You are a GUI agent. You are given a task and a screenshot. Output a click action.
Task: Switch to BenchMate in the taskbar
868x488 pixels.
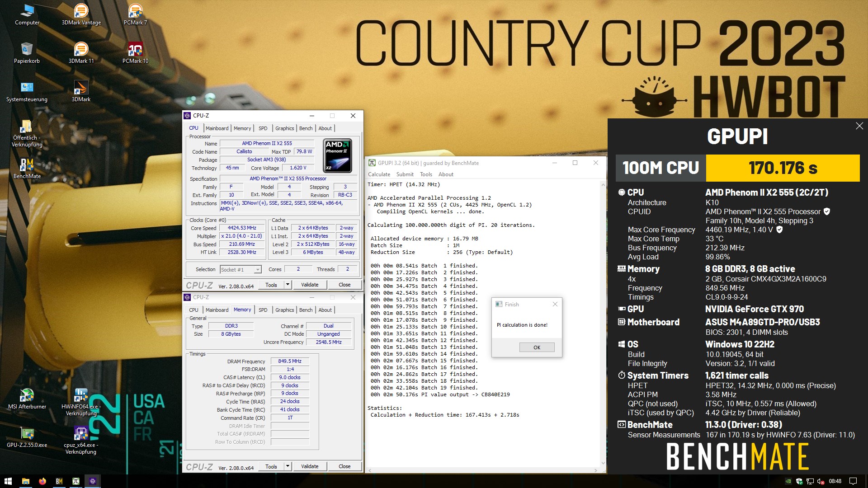59,481
